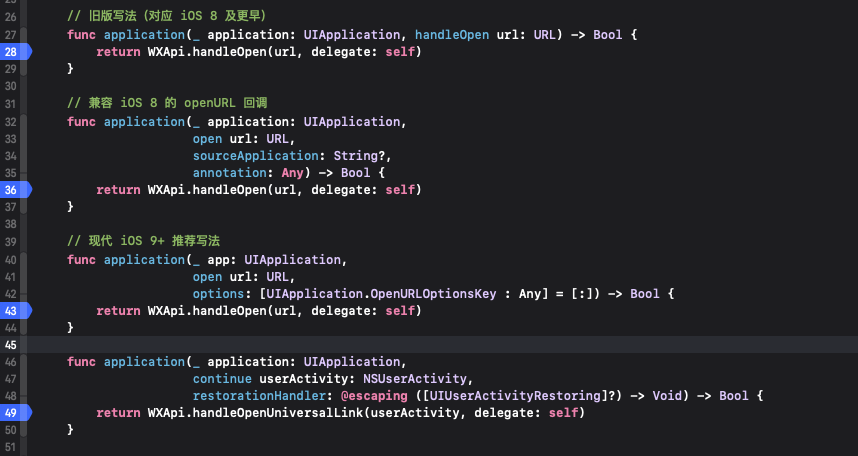The width and height of the screenshot is (858, 456).
Task: Click "UIUserActivityRestoring" on line 48
Action: tap(515, 396)
